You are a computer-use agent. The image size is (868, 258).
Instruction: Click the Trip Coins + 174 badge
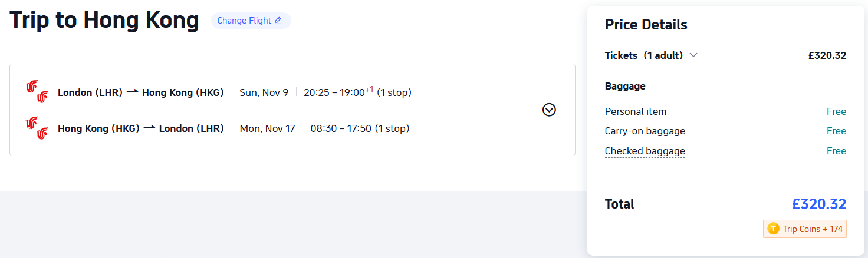[x=805, y=229]
